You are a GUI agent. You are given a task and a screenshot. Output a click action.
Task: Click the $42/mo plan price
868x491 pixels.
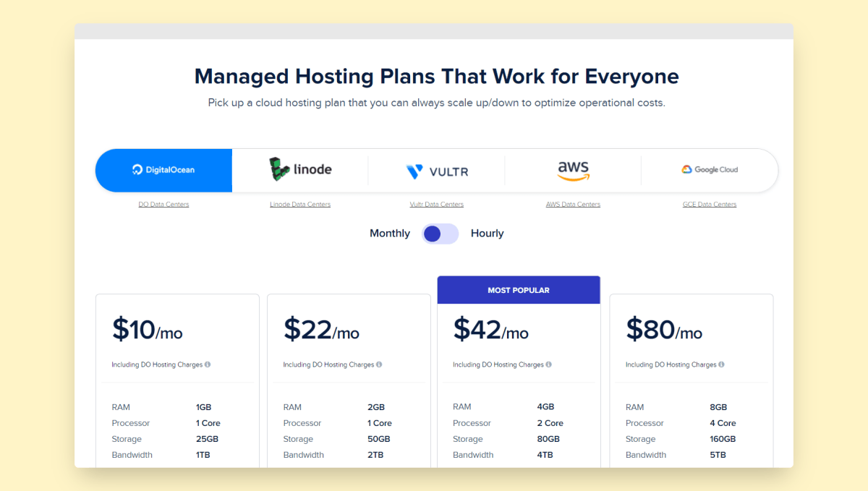coord(491,330)
